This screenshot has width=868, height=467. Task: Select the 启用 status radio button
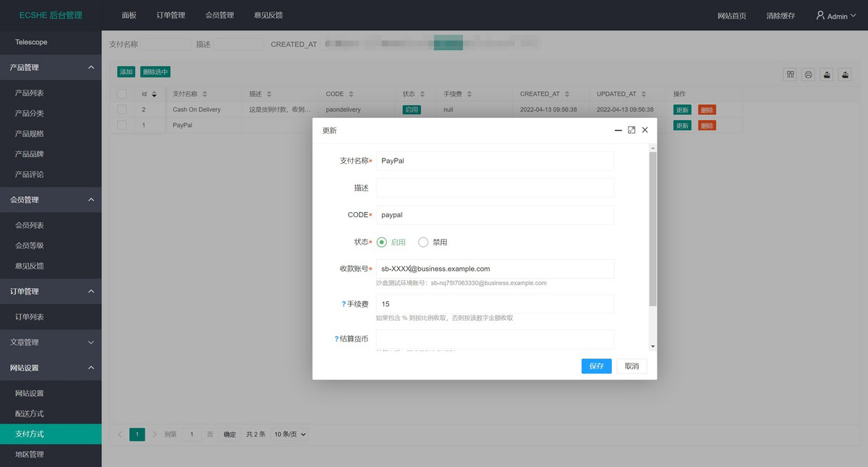click(382, 243)
